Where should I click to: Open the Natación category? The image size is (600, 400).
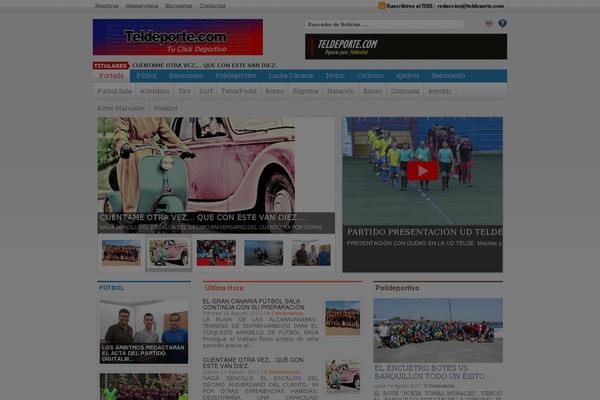[341, 91]
